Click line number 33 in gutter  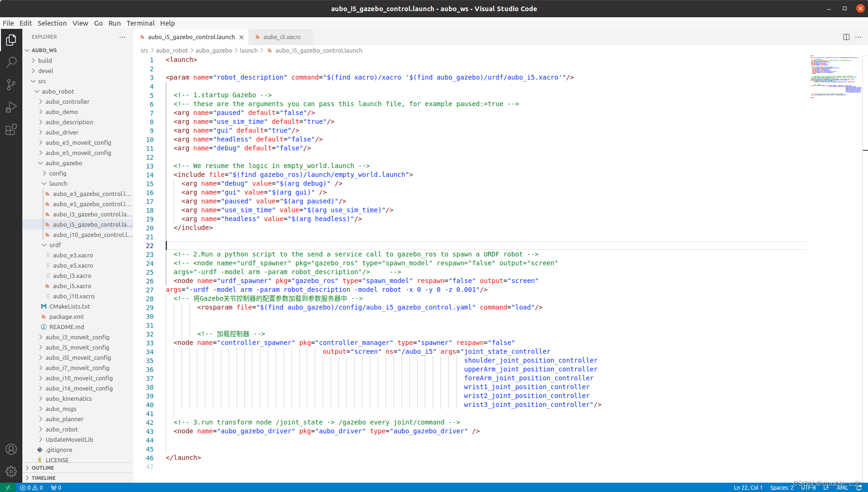pos(149,343)
